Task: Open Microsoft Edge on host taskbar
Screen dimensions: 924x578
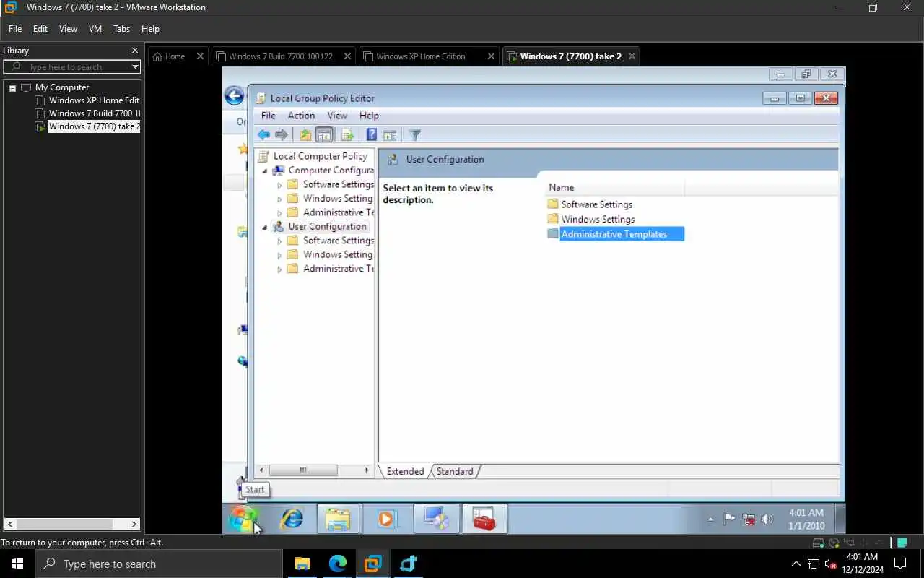Action: pyautogui.click(x=338, y=564)
